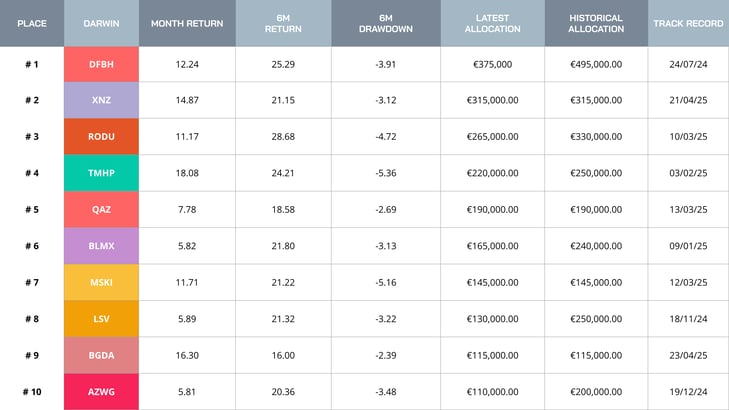This screenshot has height=410, width=729.
Task: Select the AZWG crimson darwin cell
Action: 101,392
